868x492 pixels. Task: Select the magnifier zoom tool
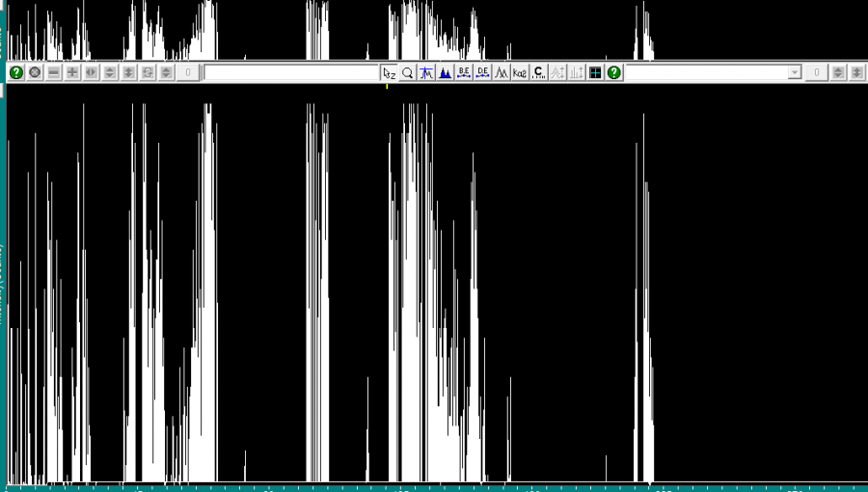[407, 72]
